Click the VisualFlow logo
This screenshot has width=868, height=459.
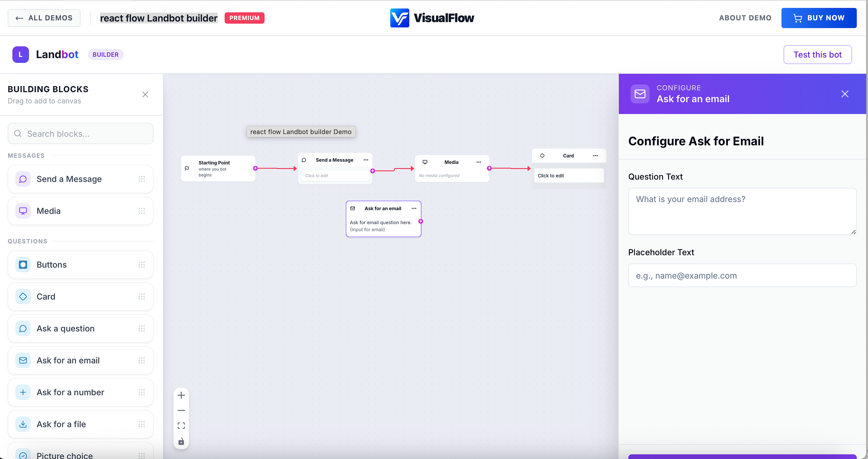point(432,18)
